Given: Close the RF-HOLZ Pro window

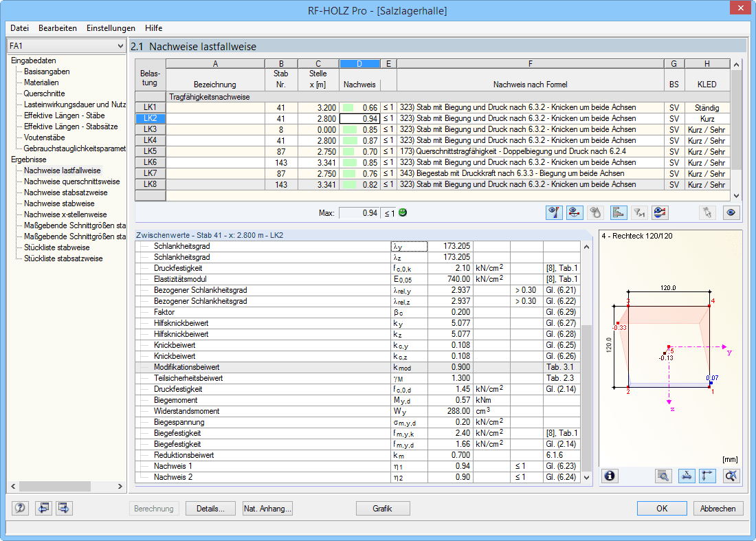Looking at the screenshot, I should pyautogui.click(x=740, y=8).
